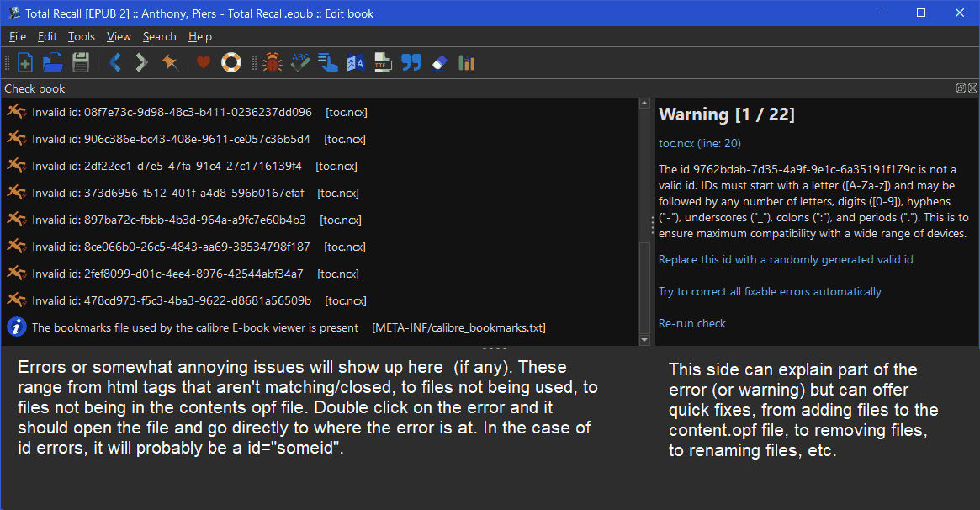Image resolution: width=980 pixels, height=510 pixels.
Task: Click the language translate-style toolbar icon
Action: pyautogui.click(x=356, y=62)
